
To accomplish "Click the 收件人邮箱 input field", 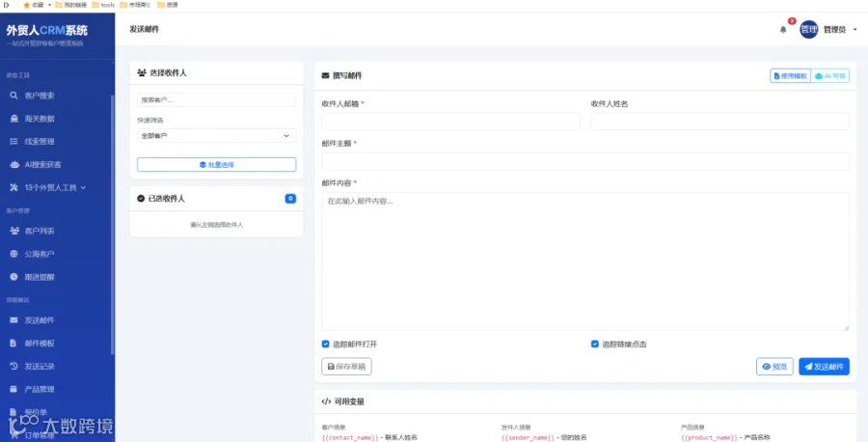I will tap(450, 122).
